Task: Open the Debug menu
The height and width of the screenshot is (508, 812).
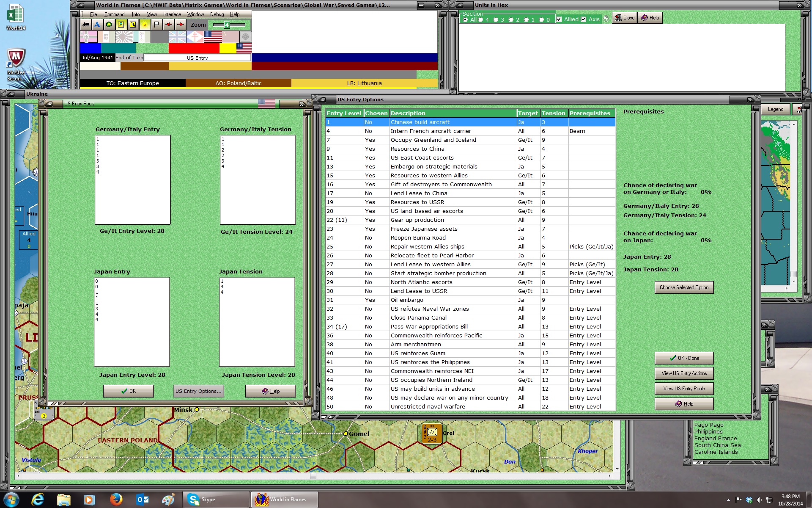Action: coord(217,14)
